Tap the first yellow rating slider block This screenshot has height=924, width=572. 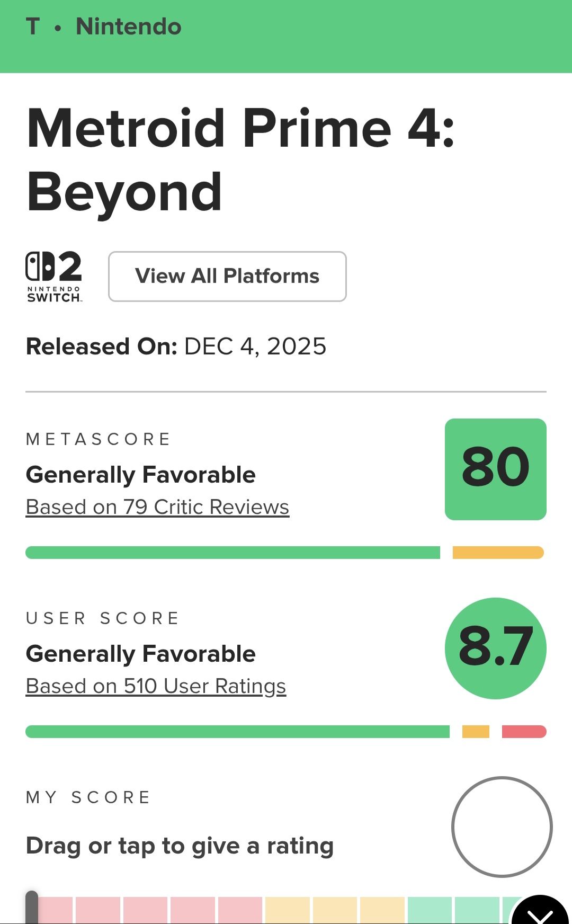288,910
